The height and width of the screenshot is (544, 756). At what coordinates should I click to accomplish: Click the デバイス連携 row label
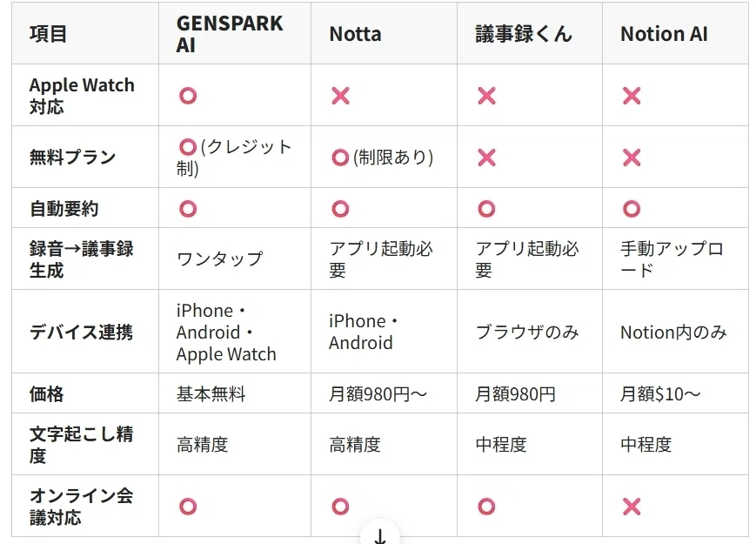pos(81,332)
